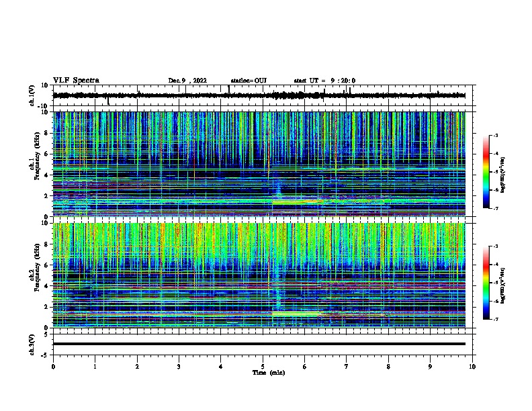Click the time axis tick label '1'
Image resolution: width=532 pixels, height=411 pixels.
pyautogui.click(x=95, y=367)
